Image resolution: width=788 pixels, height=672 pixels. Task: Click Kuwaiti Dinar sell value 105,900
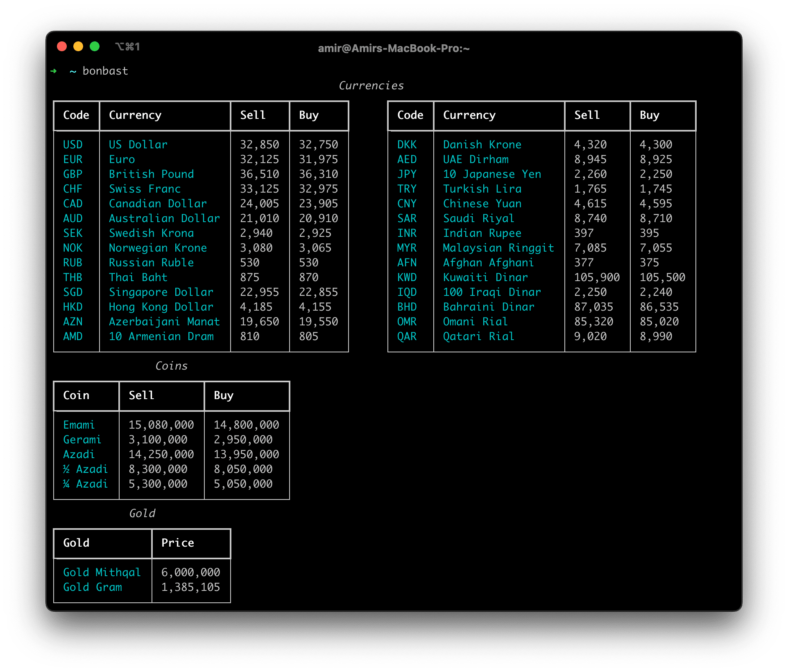pyautogui.click(x=597, y=277)
